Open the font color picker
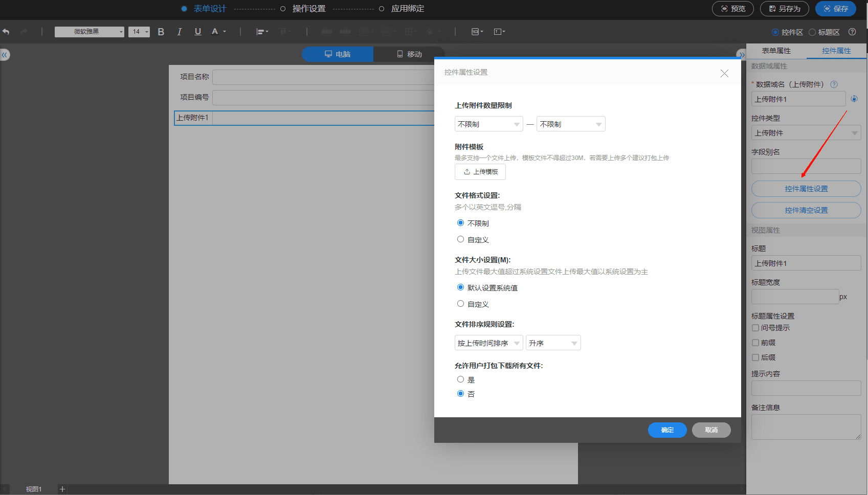This screenshot has height=495, width=868. pyautogui.click(x=218, y=32)
